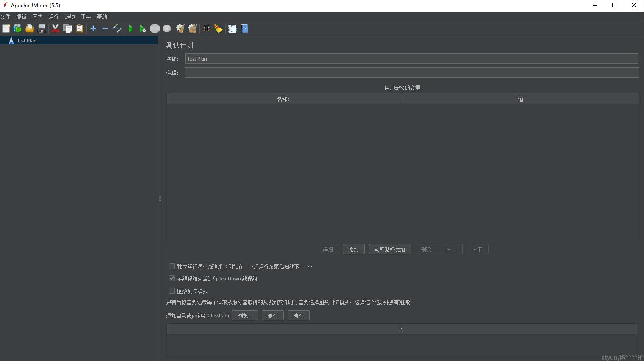Save the test plan with floppy icon
Screen dimensions: 644x361
(42, 28)
